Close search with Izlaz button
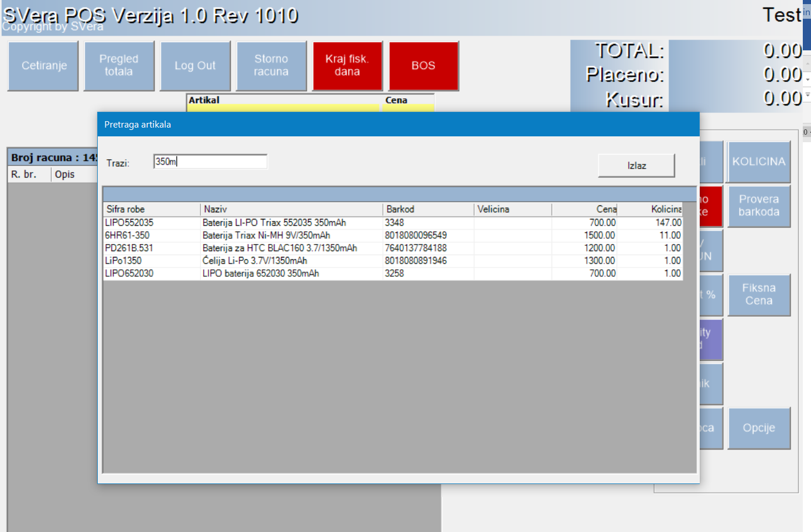 point(636,166)
